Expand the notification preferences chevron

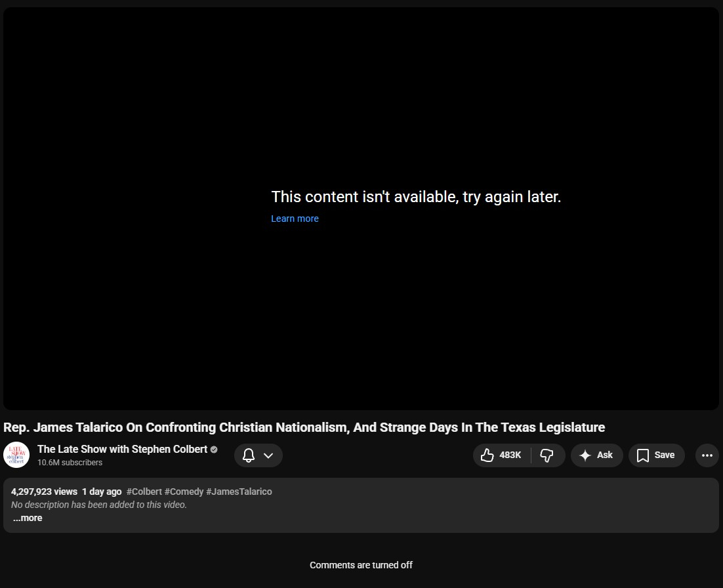[x=268, y=455]
